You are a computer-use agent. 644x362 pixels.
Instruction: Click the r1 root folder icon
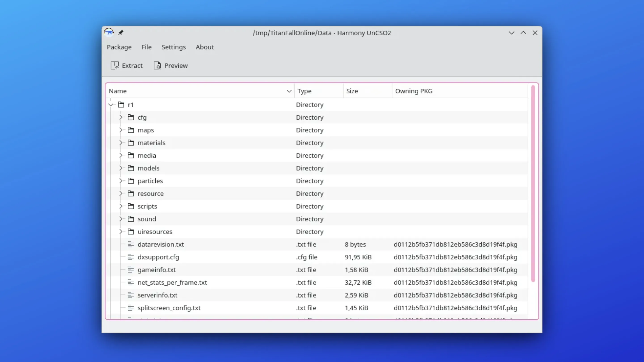(x=121, y=105)
